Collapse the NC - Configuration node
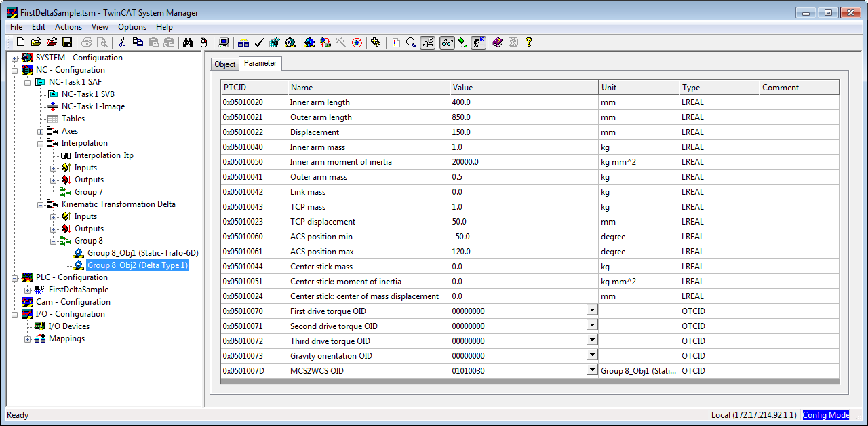The image size is (868, 426). 15,70
